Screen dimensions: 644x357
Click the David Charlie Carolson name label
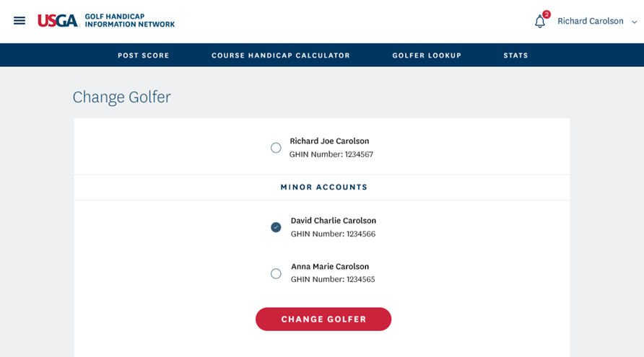[333, 221]
